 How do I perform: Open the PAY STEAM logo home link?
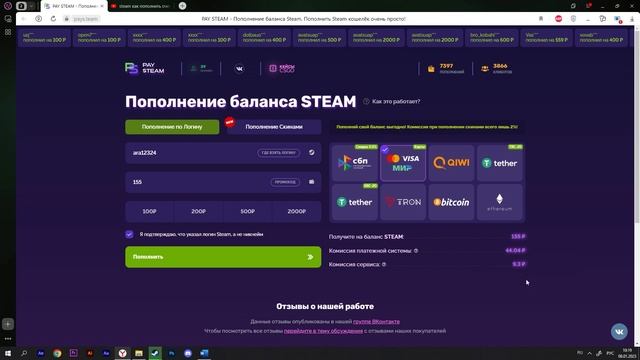144,68
